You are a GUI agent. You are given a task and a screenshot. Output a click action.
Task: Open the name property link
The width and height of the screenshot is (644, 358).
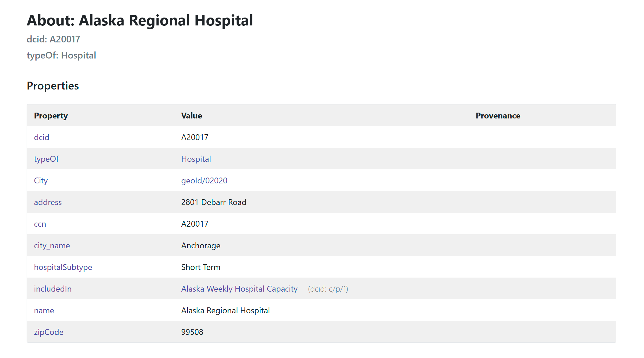tap(44, 311)
